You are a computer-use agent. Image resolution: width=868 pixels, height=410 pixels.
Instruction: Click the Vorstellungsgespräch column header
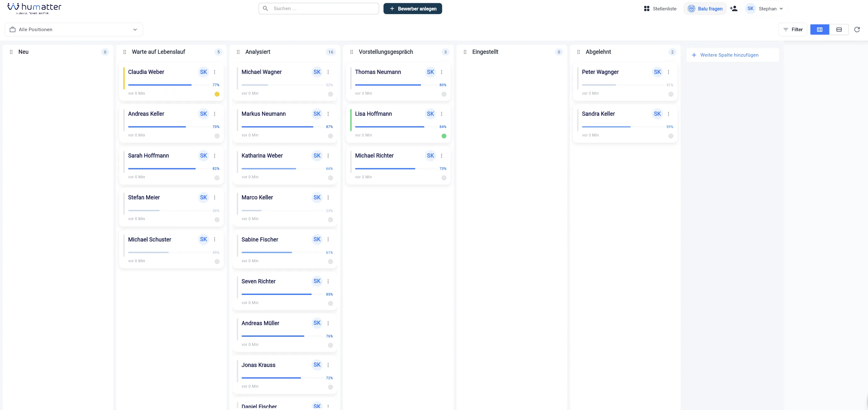click(x=386, y=52)
